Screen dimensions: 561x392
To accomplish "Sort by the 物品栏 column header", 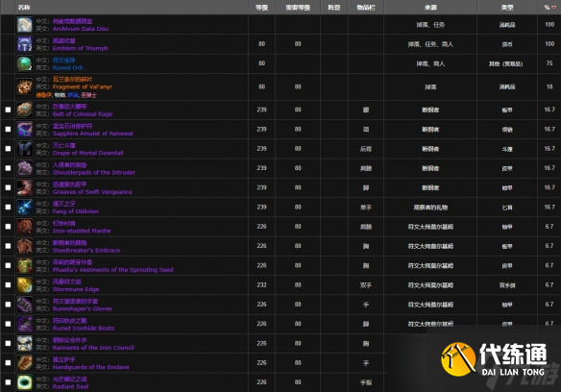I will coord(366,7).
